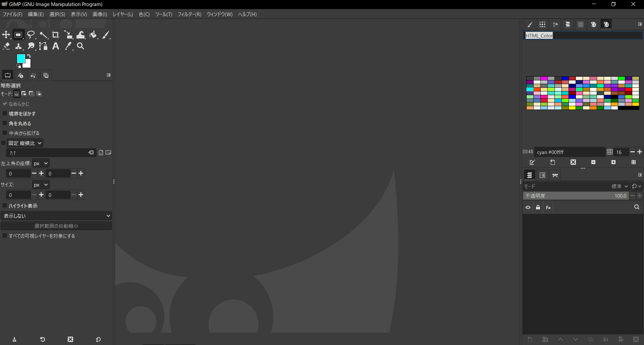Open the Brushes dock tab
644x345 pixels.
click(x=530, y=24)
